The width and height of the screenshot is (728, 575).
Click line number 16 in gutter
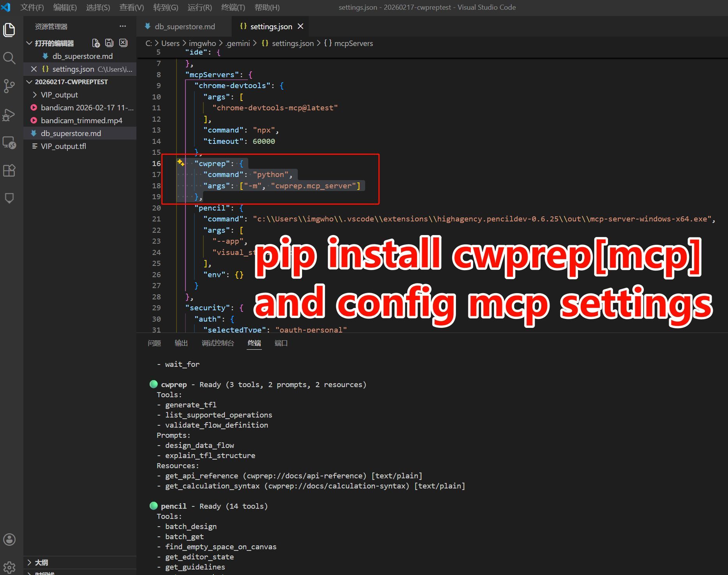click(x=156, y=163)
